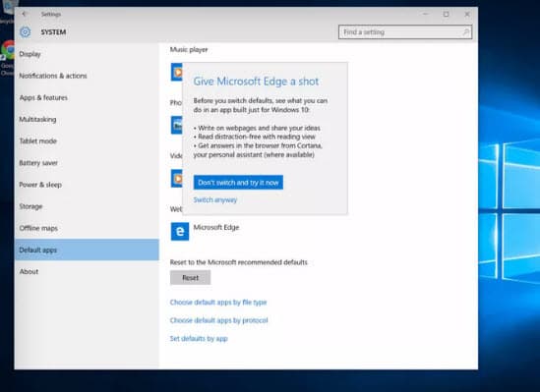Click the search magnifier icon in Find a setting
The width and height of the screenshot is (540, 392).
465,32
